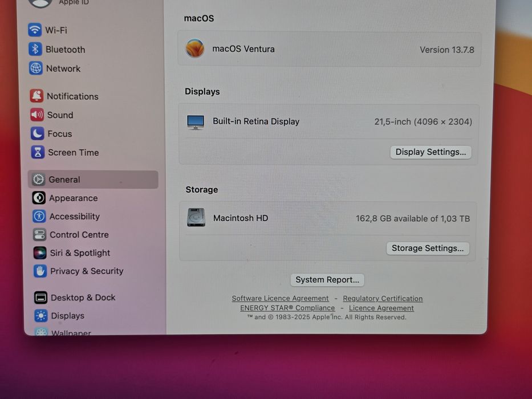Select the Screen Time sidebar label

(x=74, y=152)
